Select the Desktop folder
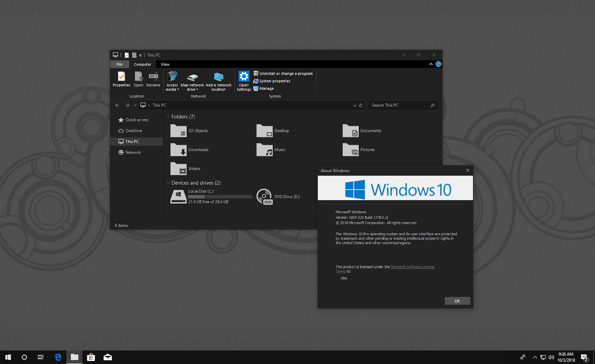 pyautogui.click(x=273, y=131)
